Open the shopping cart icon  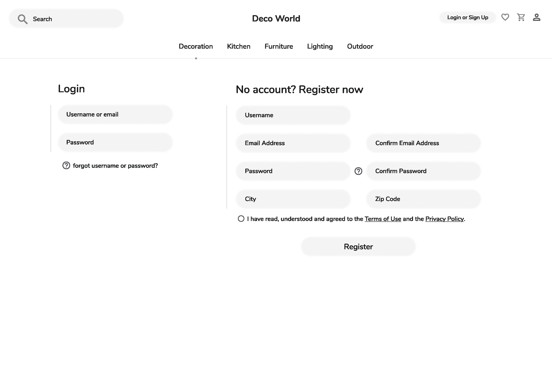tap(521, 17)
